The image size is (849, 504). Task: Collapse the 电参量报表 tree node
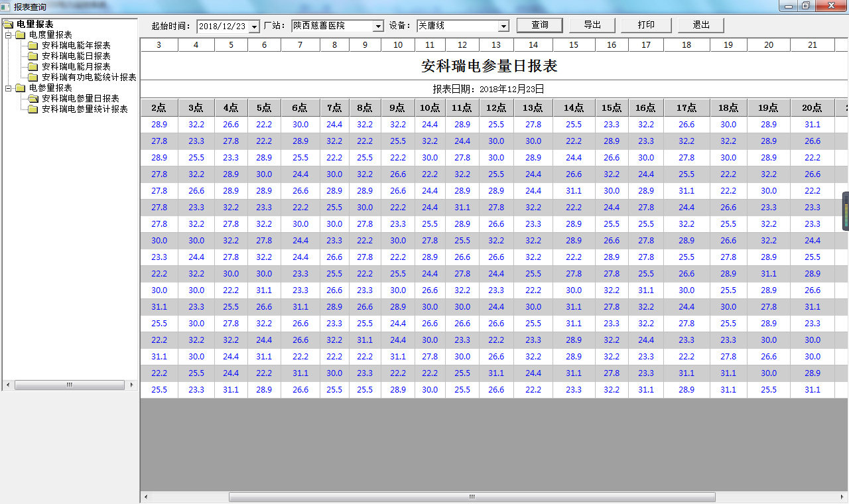click(9, 88)
